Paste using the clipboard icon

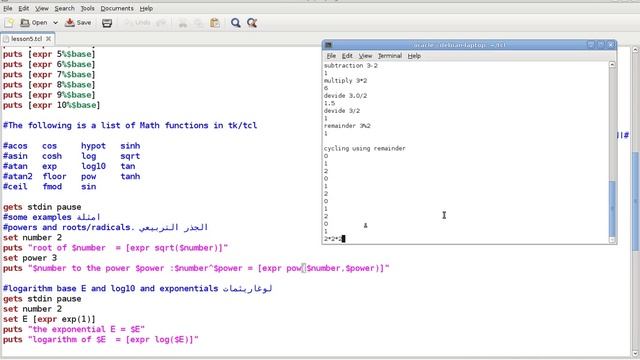coord(215,23)
